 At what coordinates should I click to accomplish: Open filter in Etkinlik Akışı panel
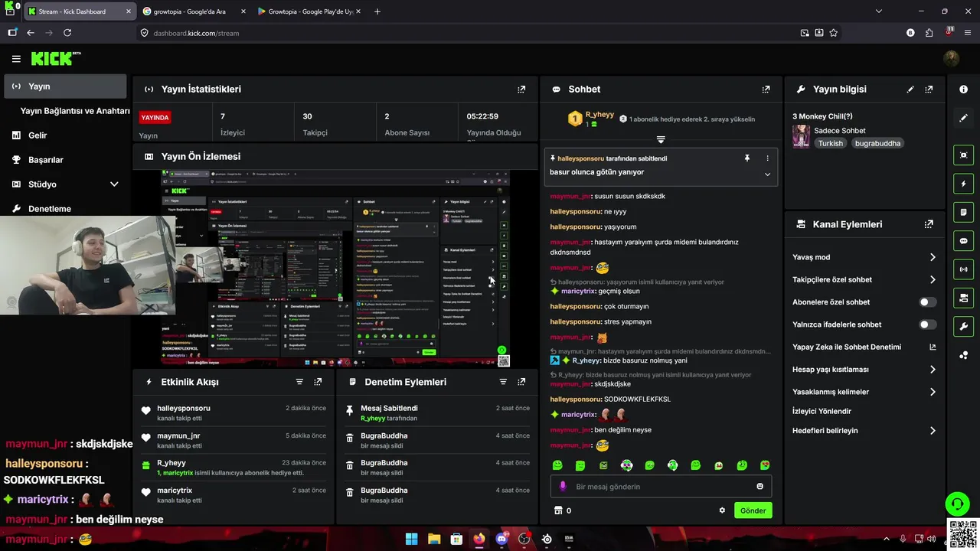[x=299, y=382]
